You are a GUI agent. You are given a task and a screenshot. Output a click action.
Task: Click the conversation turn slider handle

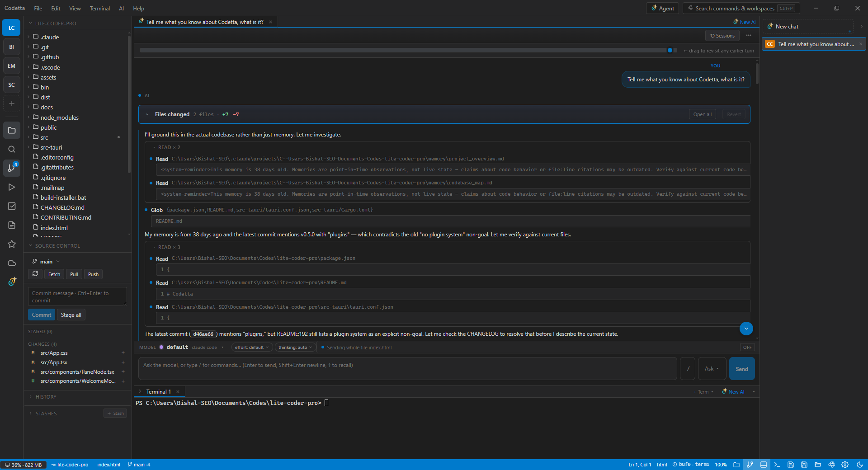click(670, 50)
